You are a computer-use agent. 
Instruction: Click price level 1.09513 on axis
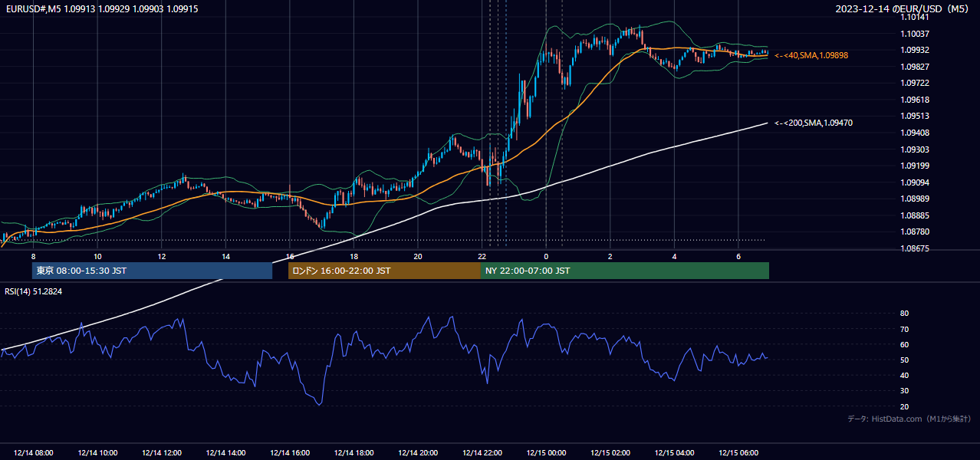click(x=916, y=117)
